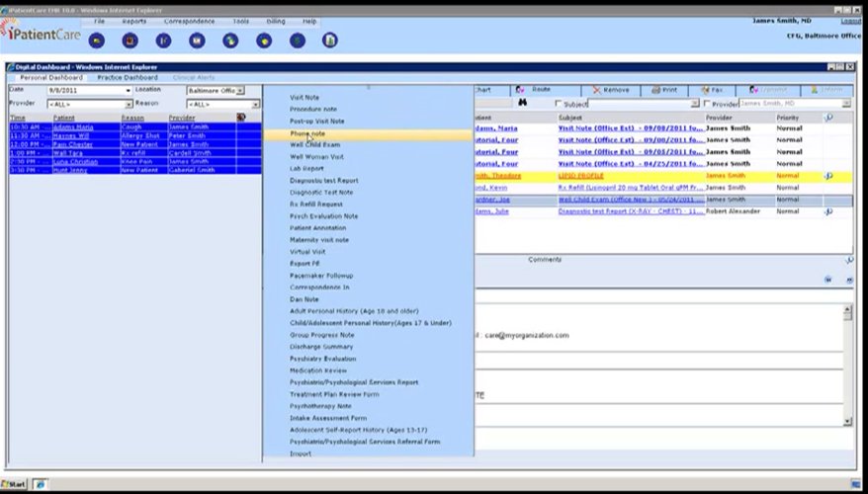Image resolution: width=868 pixels, height=494 pixels.
Task: Open the Correspondence menu
Action: pyautogui.click(x=191, y=20)
